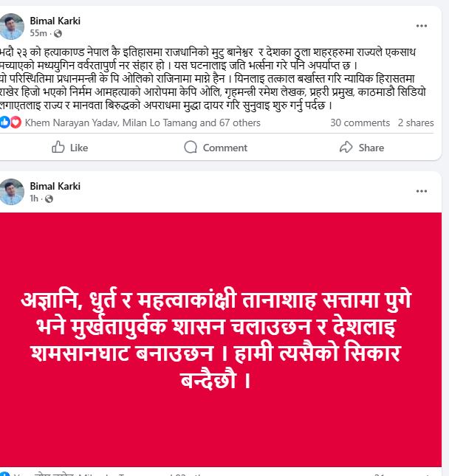
Task: Click the red heart reaction icon
Action: [x=16, y=123]
